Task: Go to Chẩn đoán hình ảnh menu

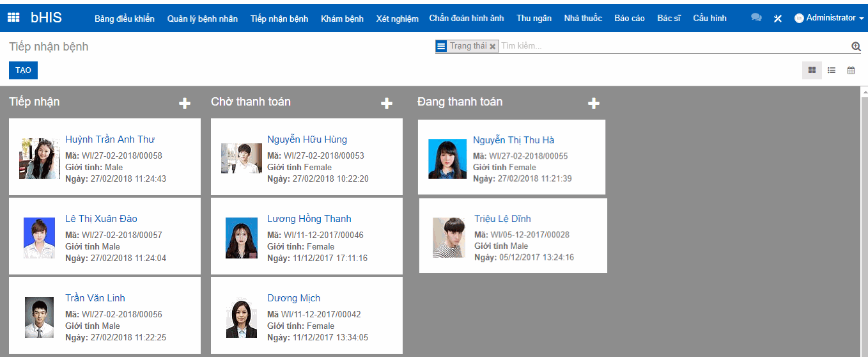Action: 466,19
